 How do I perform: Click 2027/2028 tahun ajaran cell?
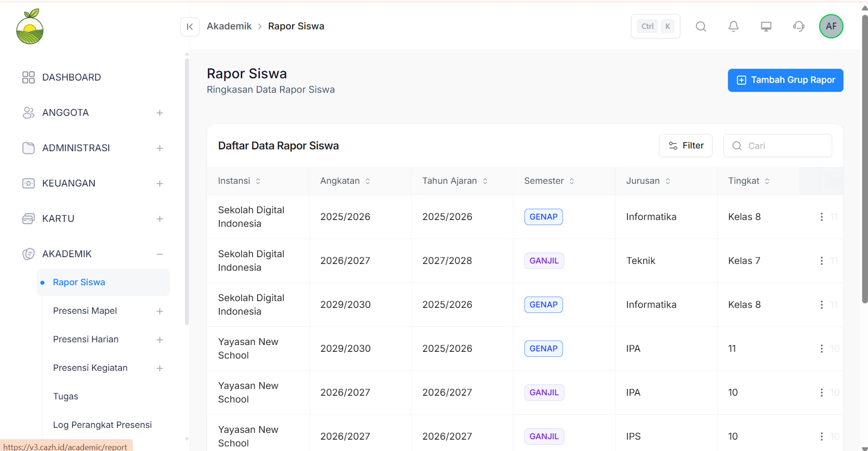click(447, 260)
